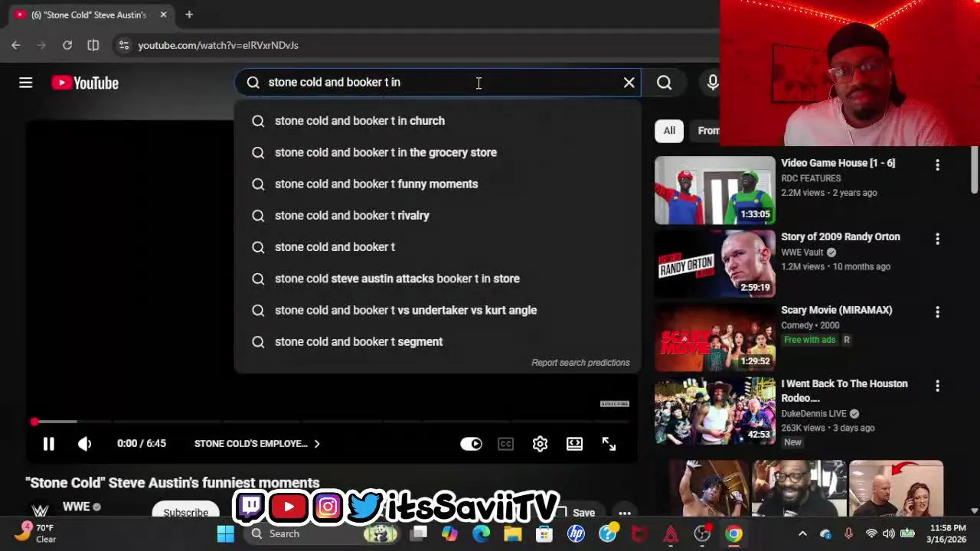The width and height of the screenshot is (980, 551).
Task: Open the WWE channel avatar
Action: pyautogui.click(x=40, y=510)
